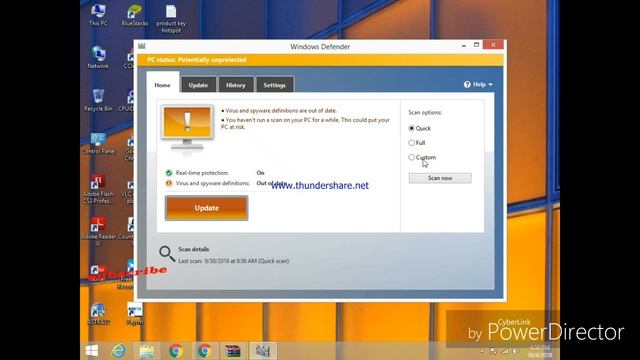Open BlueStacks desktop shortcut

[x=135, y=15]
